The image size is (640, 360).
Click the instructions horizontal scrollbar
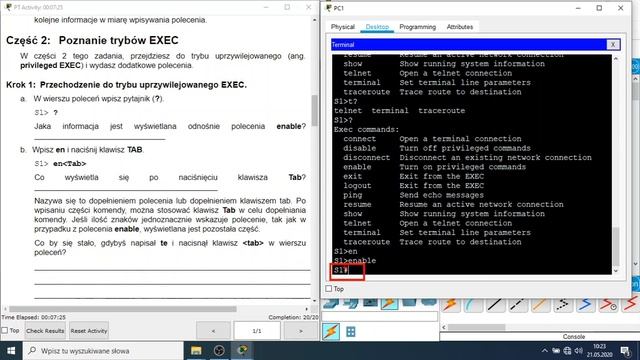(x=122, y=309)
